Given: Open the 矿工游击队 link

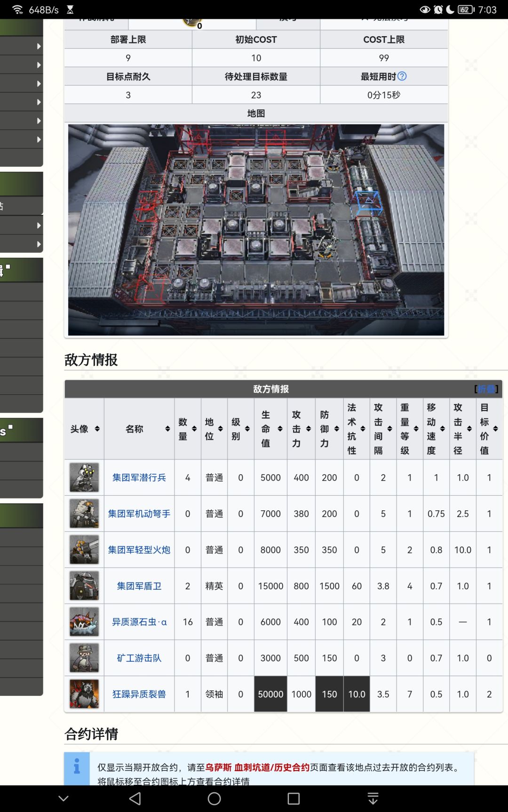Looking at the screenshot, I should click(x=139, y=658).
